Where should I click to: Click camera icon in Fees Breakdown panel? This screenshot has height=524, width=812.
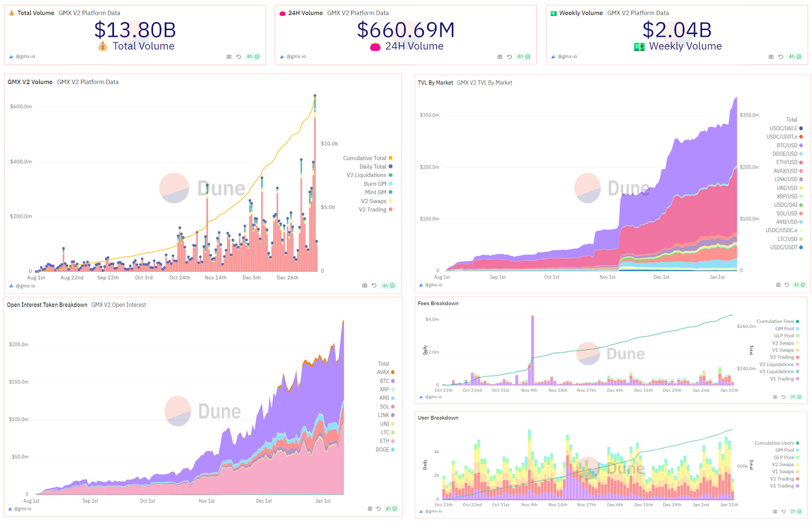[775, 397]
